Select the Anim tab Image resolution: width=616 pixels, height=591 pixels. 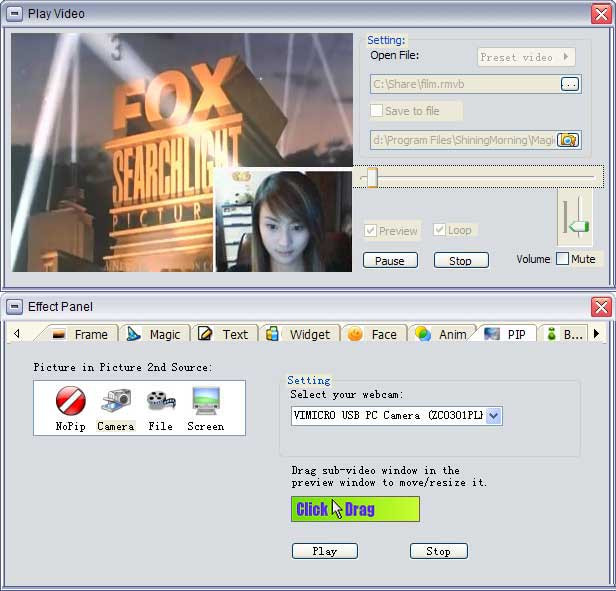(441, 334)
